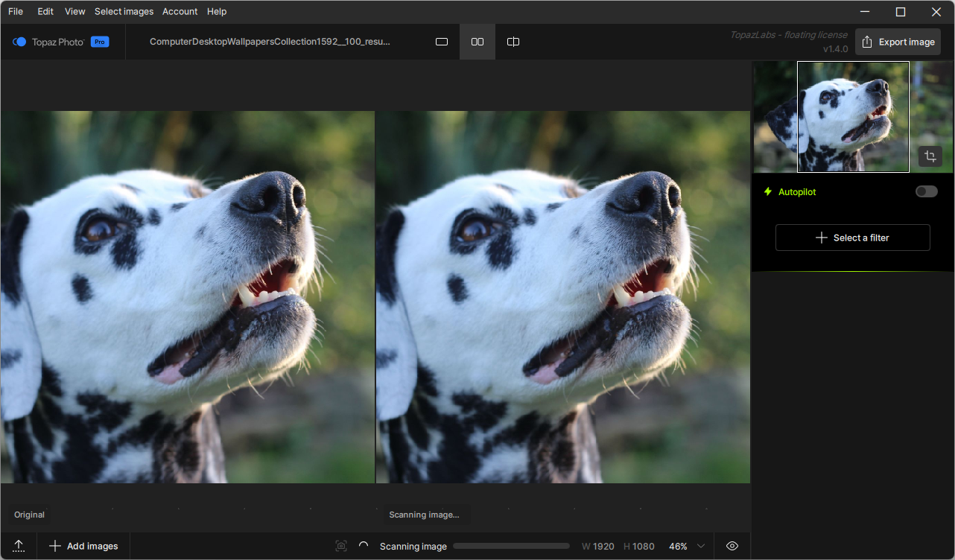The height and width of the screenshot is (560, 955).
Task: Switch to split slider view
Action: [513, 42]
